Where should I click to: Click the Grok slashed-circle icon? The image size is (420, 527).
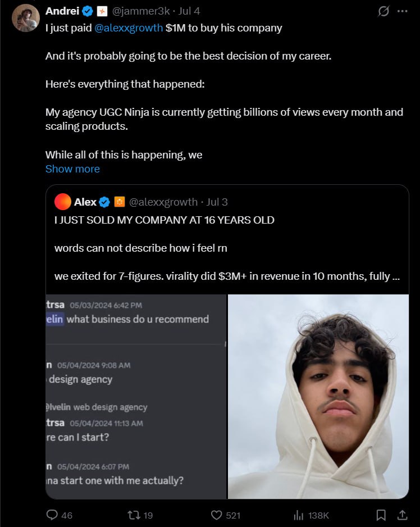384,11
